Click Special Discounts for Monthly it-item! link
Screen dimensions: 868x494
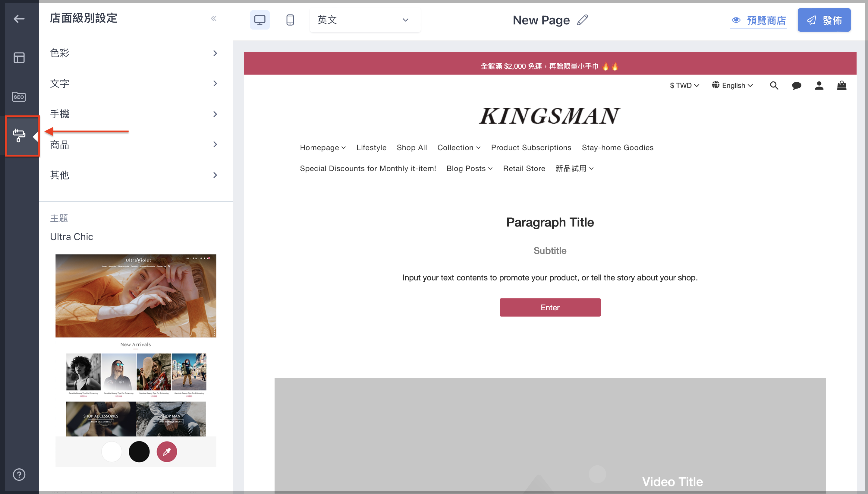click(368, 169)
